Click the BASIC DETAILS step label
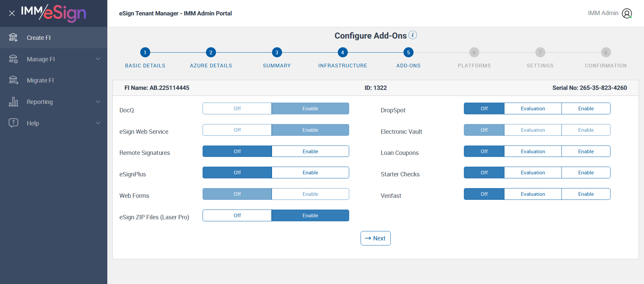The width and height of the screenshot is (644, 284). click(x=145, y=66)
